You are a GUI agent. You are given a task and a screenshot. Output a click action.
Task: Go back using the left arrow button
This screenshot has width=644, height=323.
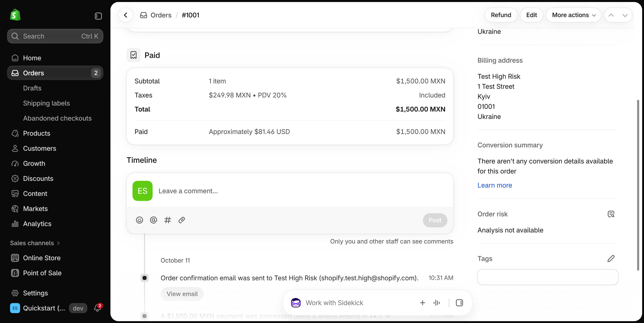click(x=126, y=15)
